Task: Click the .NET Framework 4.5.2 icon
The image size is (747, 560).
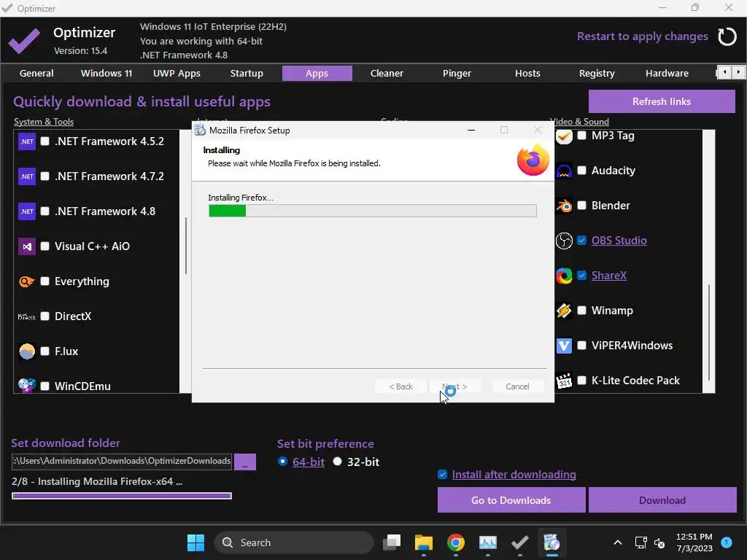Action: coord(27,141)
